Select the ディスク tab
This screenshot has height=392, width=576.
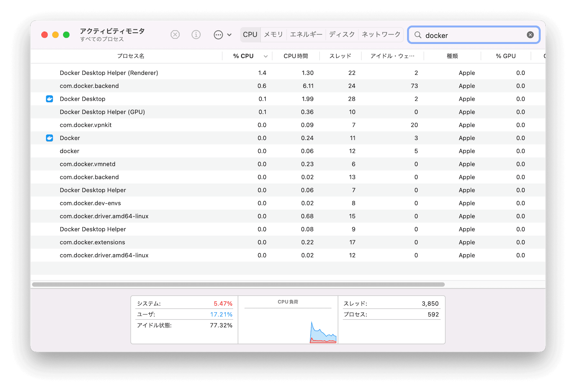(342, 35)
